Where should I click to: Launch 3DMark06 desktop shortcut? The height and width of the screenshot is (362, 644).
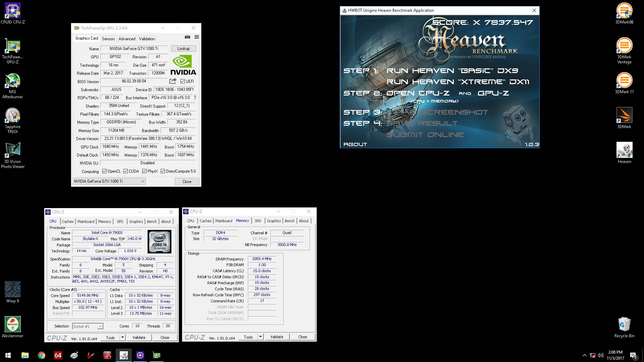click(624, 13)
